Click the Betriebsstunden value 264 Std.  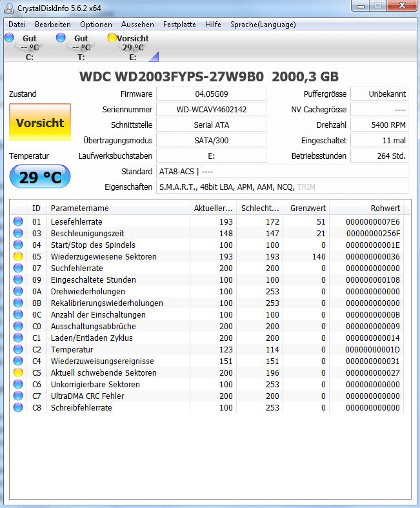(x=380, y=156)
